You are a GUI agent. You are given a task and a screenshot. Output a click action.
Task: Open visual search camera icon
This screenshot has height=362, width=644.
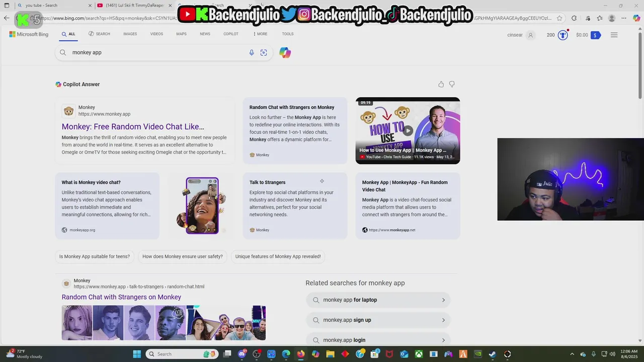pos(264,53)
